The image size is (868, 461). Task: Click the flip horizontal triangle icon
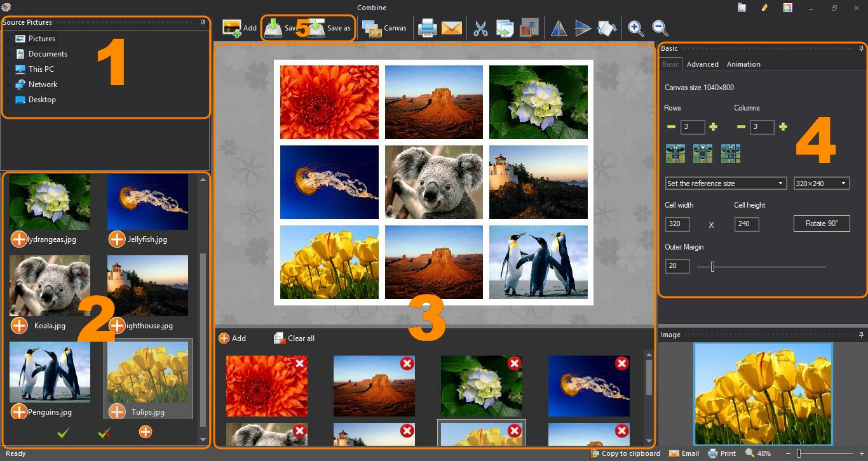[x=558, y=28]
